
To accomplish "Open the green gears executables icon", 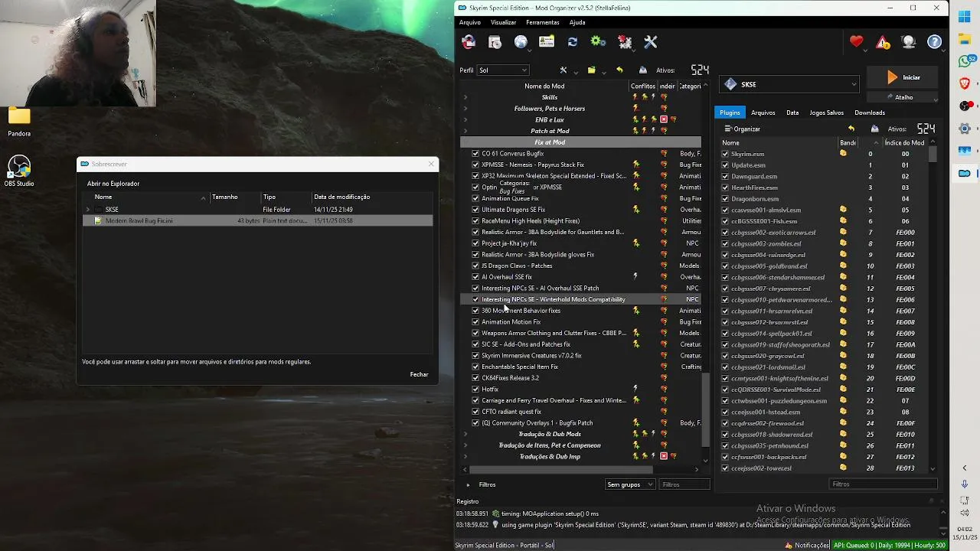I will tap(598, 42).
